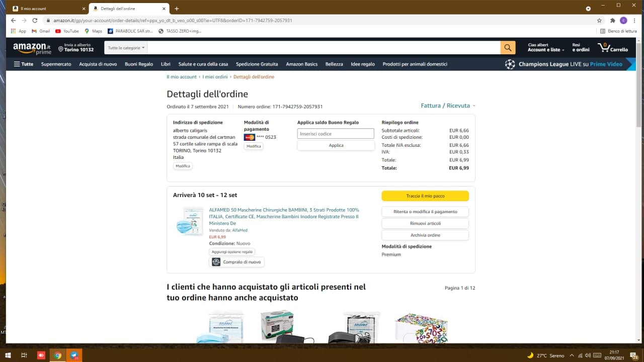Open Windows Task View
Screen dimensions: 644x362
tap(24, 355)
